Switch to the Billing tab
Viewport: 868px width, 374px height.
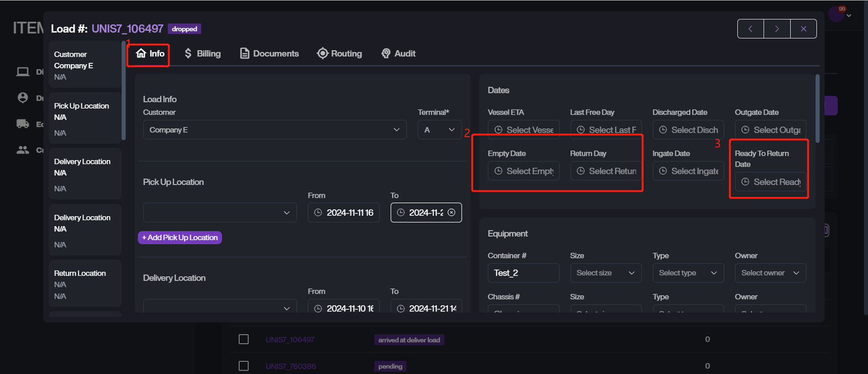pos(203,53)
